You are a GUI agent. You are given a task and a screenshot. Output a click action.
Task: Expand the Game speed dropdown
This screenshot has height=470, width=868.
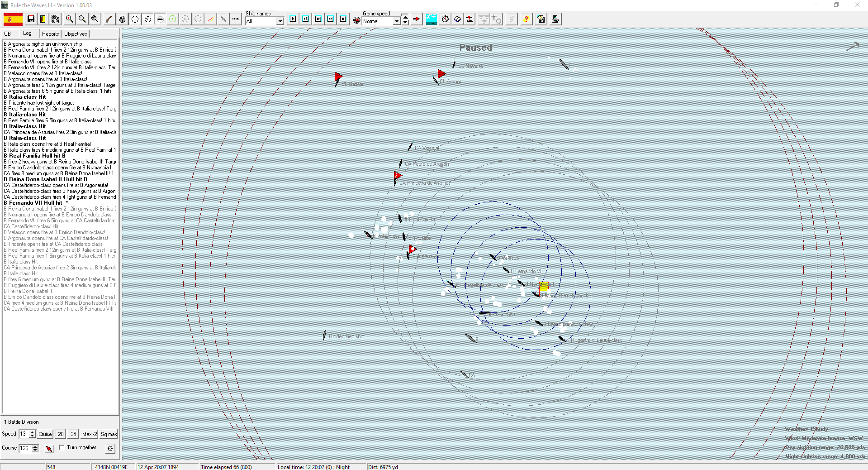397,21
